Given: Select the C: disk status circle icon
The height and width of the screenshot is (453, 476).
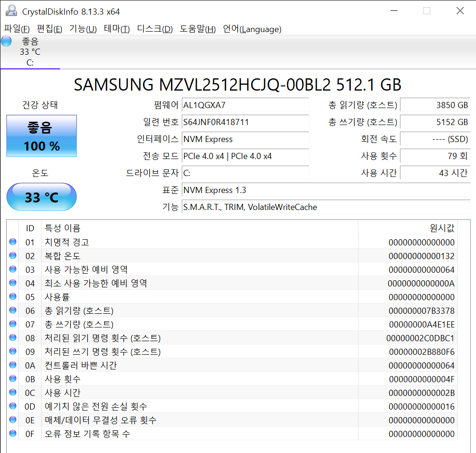Looking at the screenshot, I should coord(6,41).
